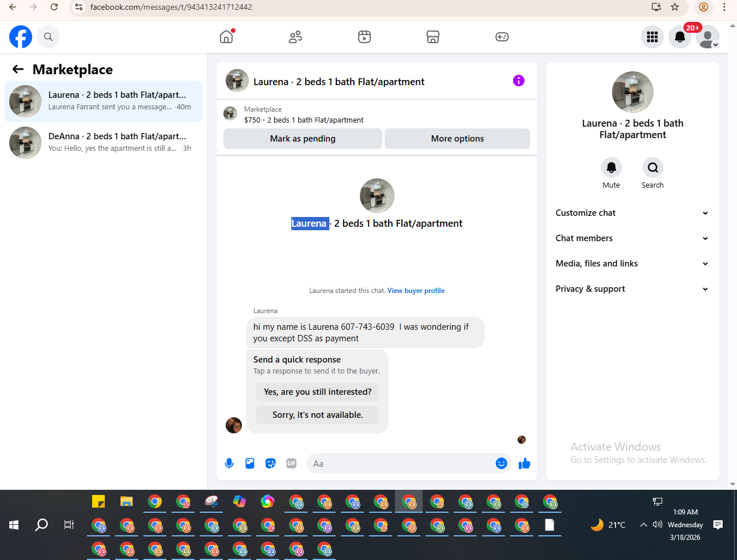
Task: Open the Video reels tab icon
Action: (x=364, y=37)
